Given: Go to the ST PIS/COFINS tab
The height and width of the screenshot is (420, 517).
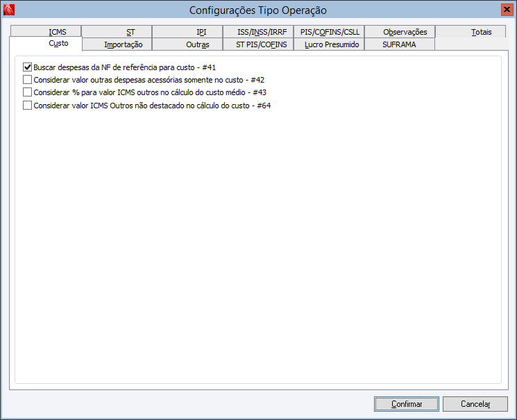Looking at the screenshot, I should point(258,44).
